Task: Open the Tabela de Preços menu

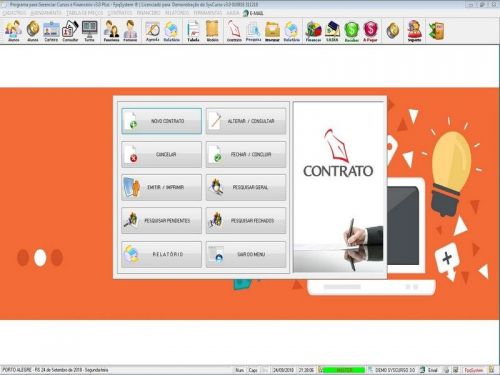Action: (85, 13)
